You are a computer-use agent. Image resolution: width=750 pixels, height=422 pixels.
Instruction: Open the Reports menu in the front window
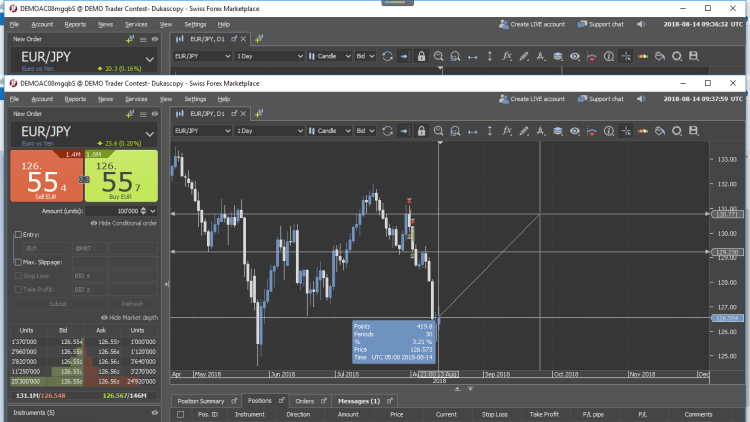[75, 99]
